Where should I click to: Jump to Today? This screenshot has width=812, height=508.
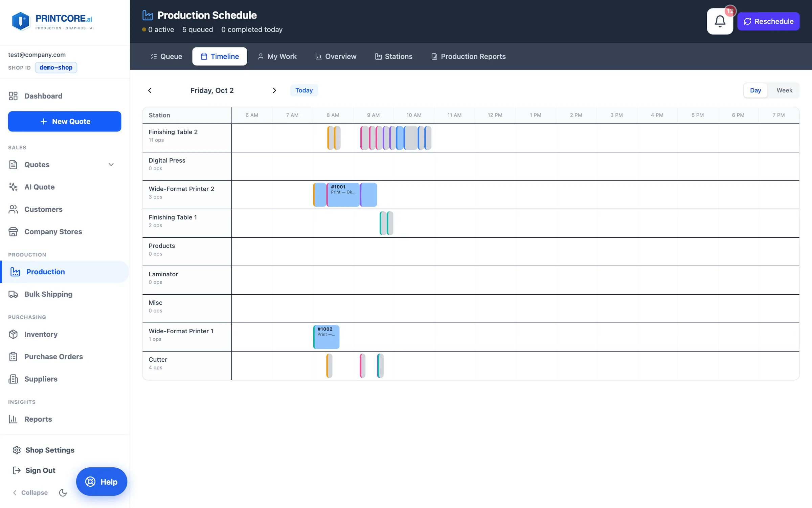tap(304, 90)
